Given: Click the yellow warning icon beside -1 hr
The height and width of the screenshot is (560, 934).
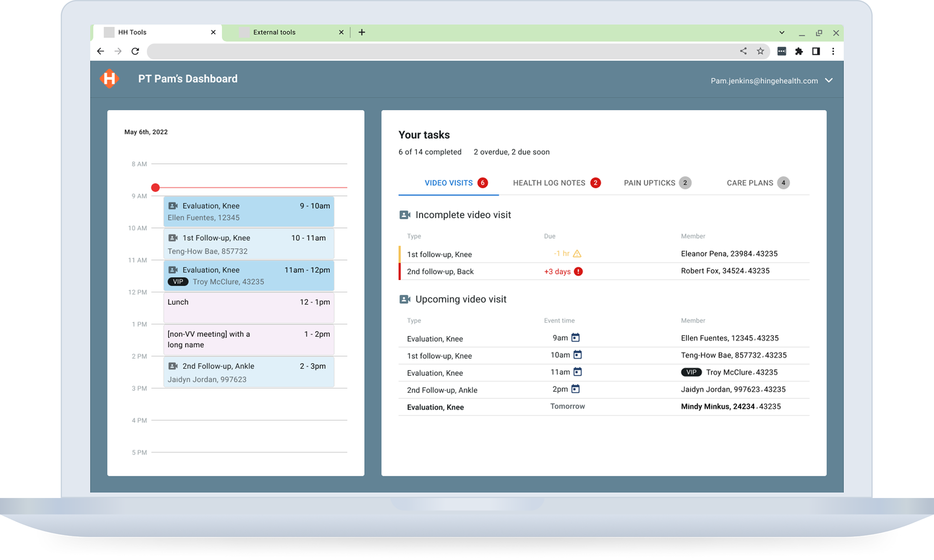Looking at the screenshot, I should pos(577,254).
